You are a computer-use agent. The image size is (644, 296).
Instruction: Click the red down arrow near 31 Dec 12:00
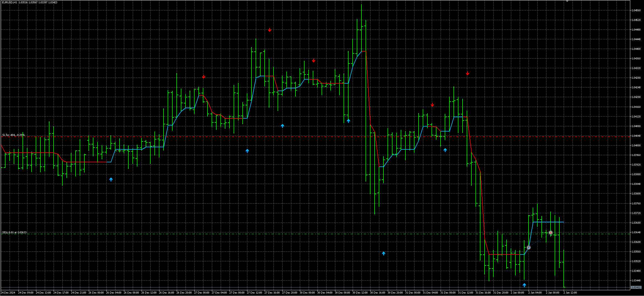(468, 73)
